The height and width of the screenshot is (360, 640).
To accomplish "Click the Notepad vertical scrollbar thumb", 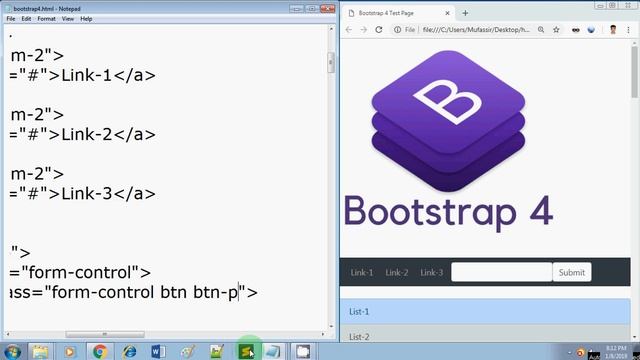I will [x=331, y=62].
